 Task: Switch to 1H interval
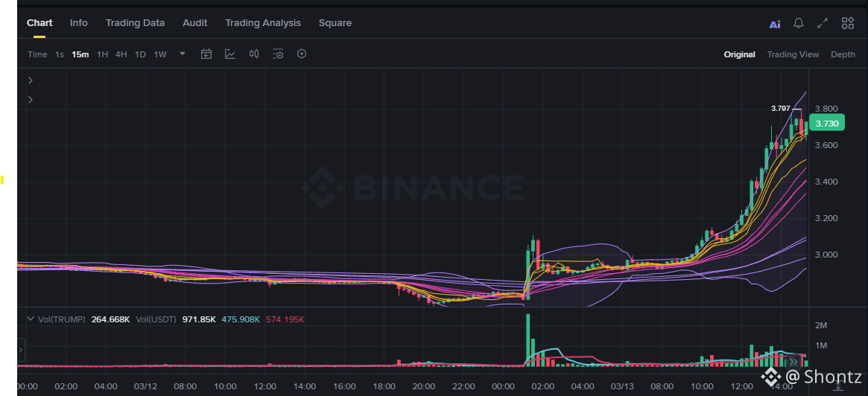[x=102, y=54]
